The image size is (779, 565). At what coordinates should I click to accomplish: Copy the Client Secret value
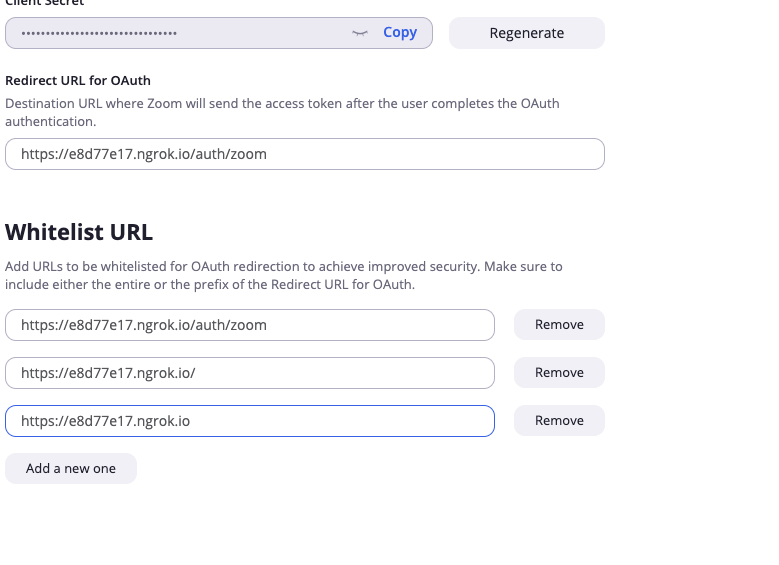(400, 32)
